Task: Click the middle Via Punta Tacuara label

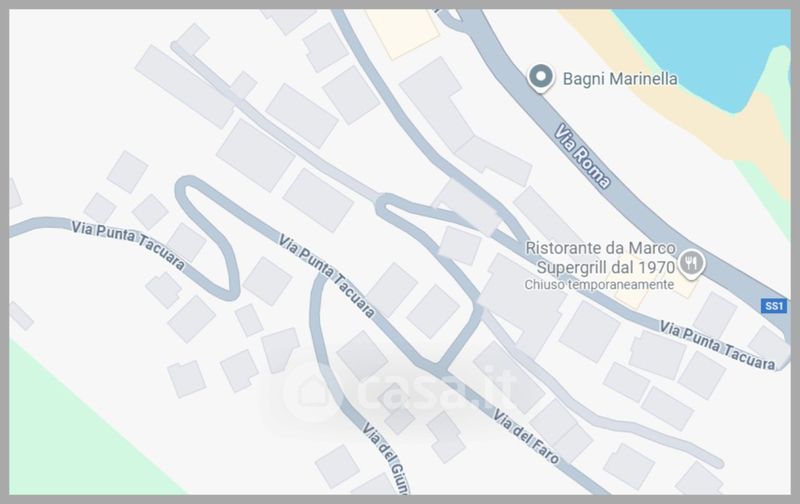Action: click(x=327, y=275)
